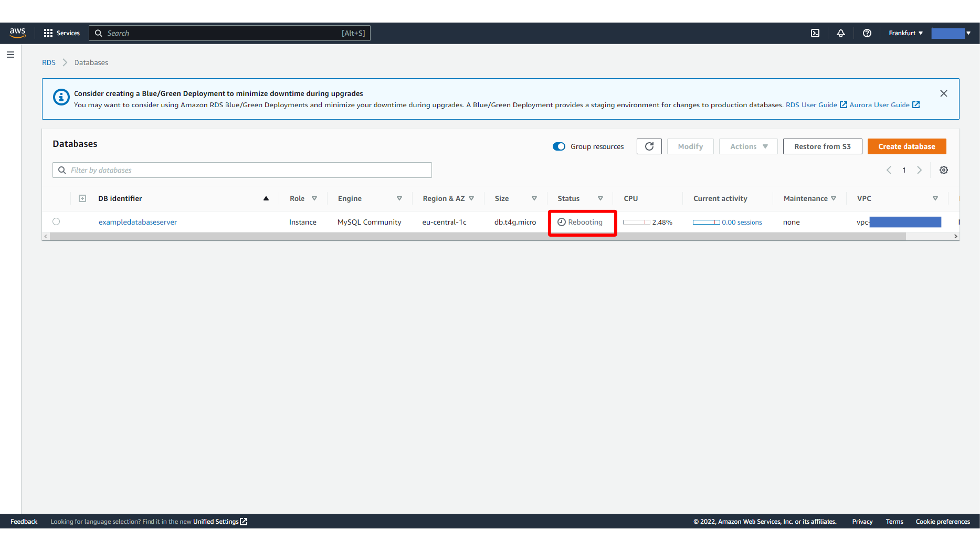Click the Rebooting status cell

pyautogui.click(x=580, y=222)
